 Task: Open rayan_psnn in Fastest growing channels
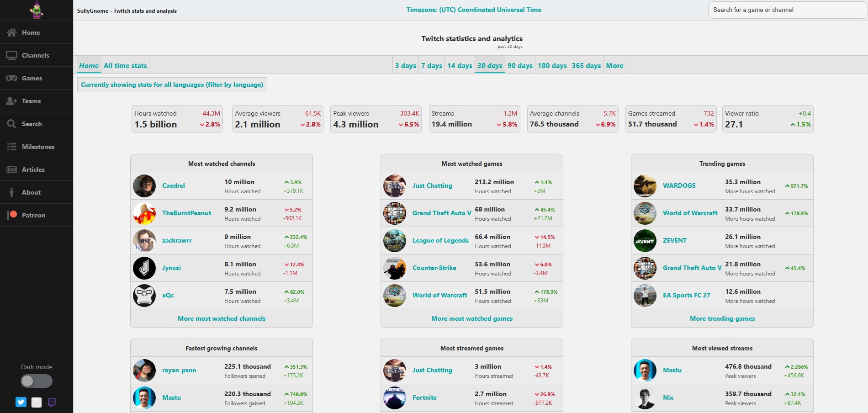click(179, 370)
